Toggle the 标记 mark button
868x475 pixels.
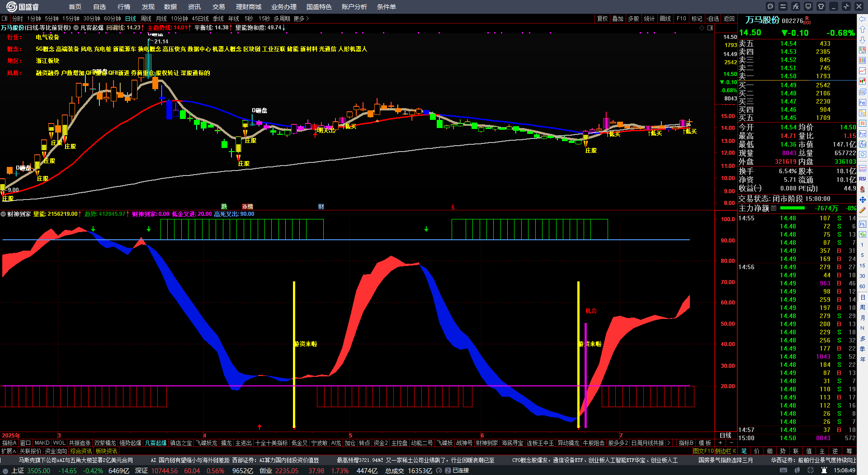coord(697,19)
